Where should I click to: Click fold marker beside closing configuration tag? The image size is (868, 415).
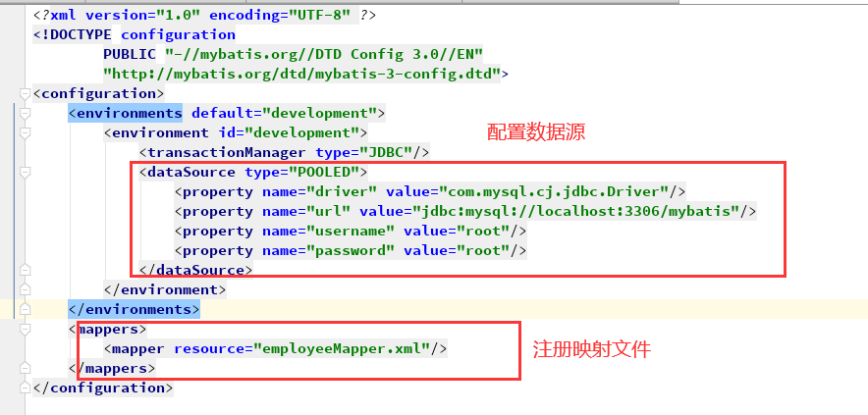(24, 388)
